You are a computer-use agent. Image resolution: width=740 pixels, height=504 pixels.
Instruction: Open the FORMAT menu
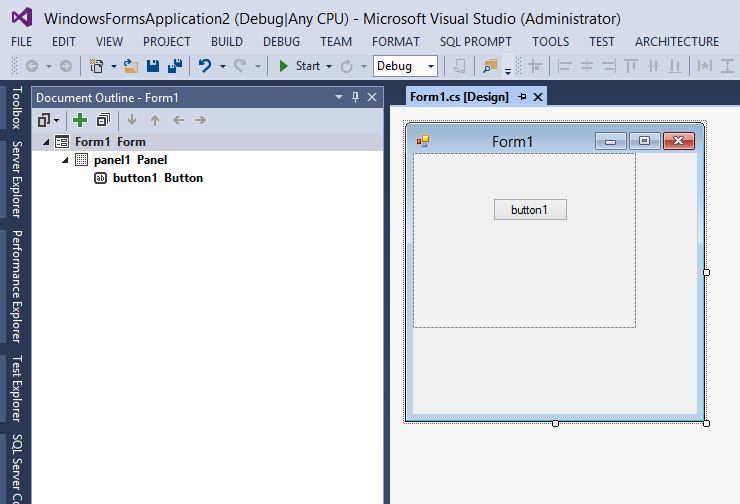coord(395,42)
